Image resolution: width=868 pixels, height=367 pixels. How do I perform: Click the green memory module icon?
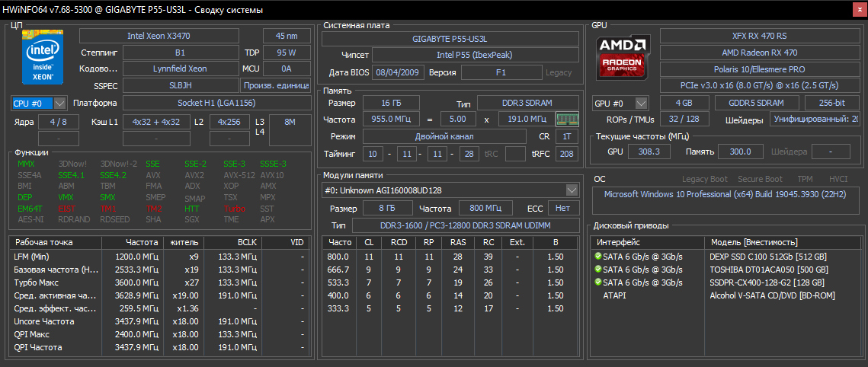568,120
